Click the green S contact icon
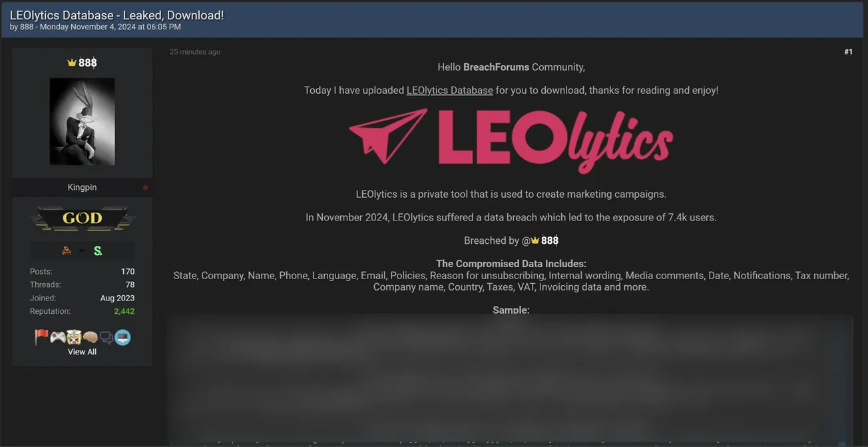 tap(98, 250)
